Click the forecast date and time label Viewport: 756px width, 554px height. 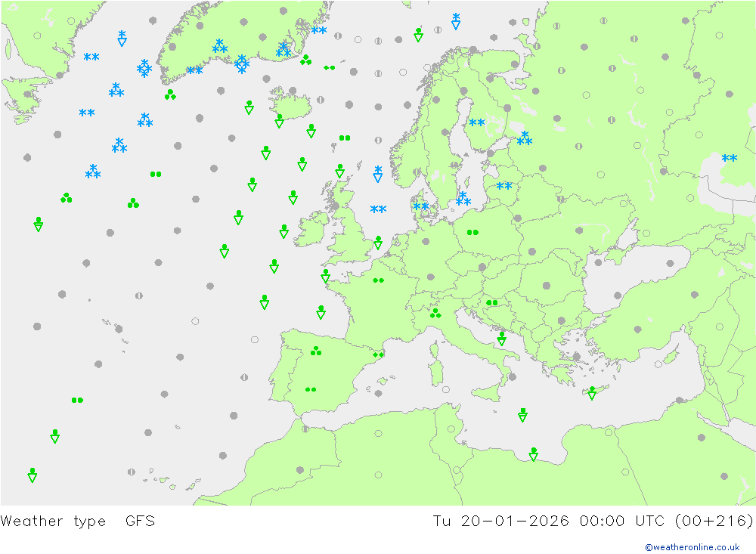pos(593,521)
